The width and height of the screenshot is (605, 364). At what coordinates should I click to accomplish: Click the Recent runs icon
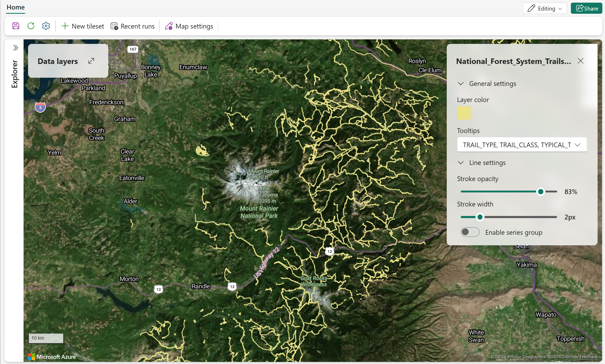tap(114, 26)
